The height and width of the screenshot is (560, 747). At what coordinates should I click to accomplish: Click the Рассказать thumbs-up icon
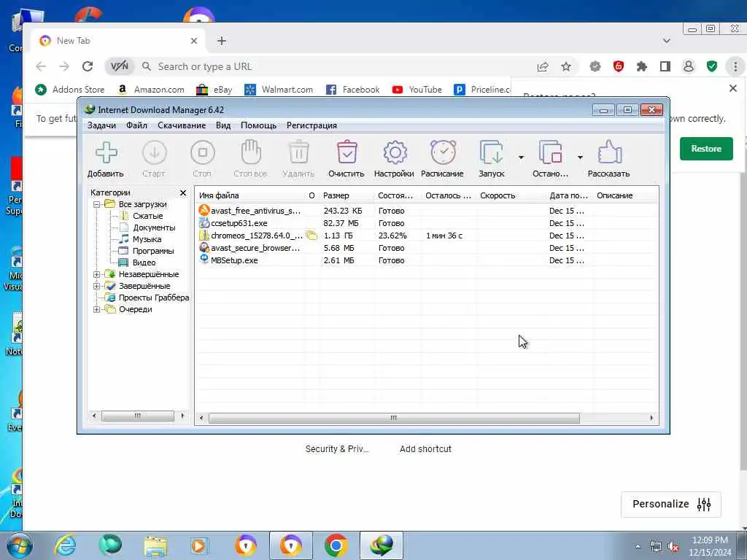click(609, 152)
